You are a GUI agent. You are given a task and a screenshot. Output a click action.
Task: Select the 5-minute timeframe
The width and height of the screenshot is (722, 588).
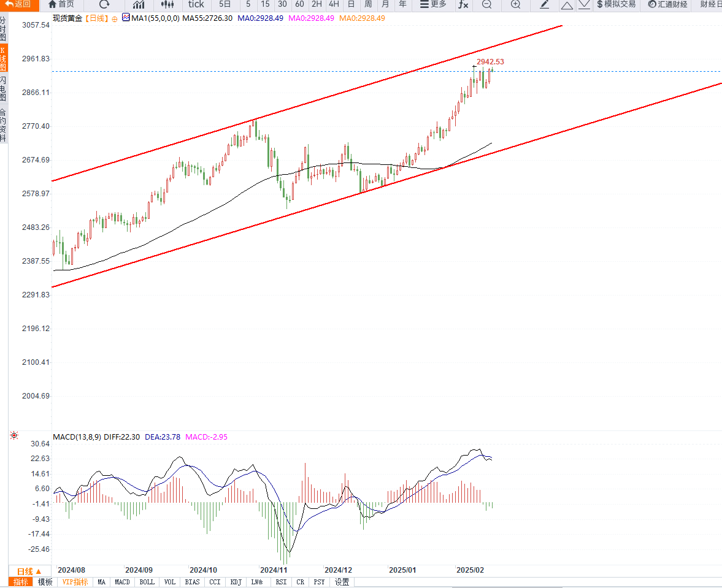coord(248,5)
